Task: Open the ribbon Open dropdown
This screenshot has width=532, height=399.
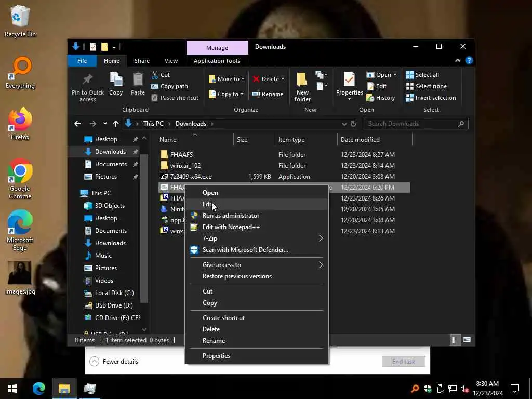Action: 382,75
